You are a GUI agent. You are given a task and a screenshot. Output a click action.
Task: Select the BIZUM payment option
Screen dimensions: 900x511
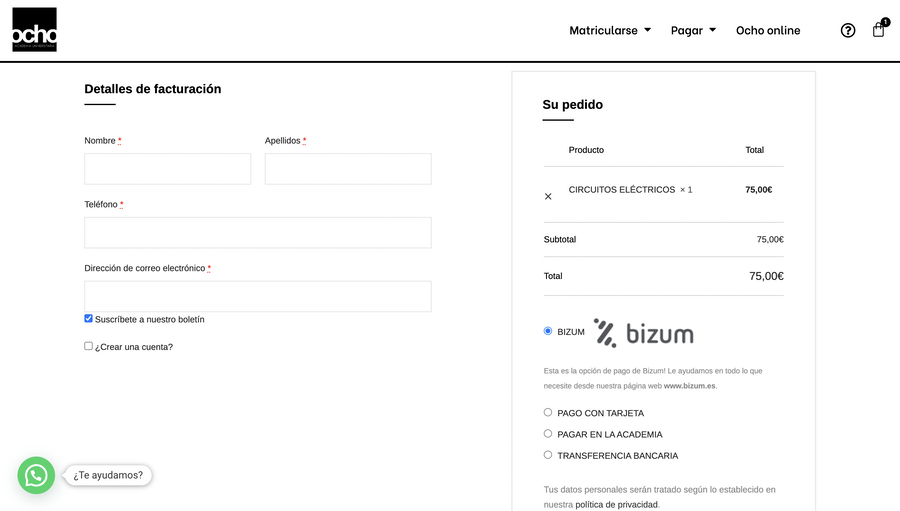coord(548,331)
